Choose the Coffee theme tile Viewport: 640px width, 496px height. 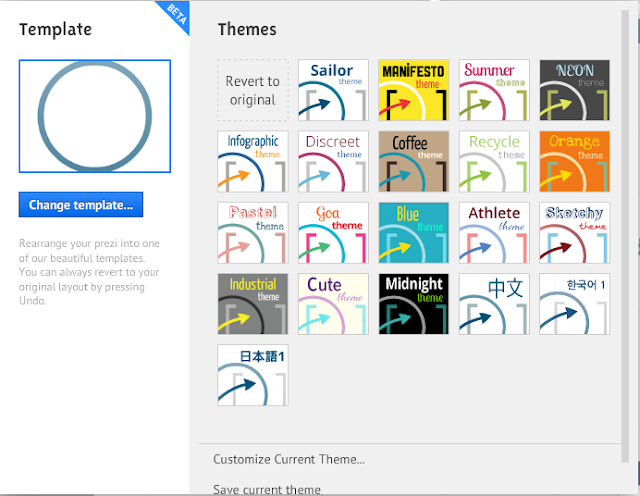point(413,161)
